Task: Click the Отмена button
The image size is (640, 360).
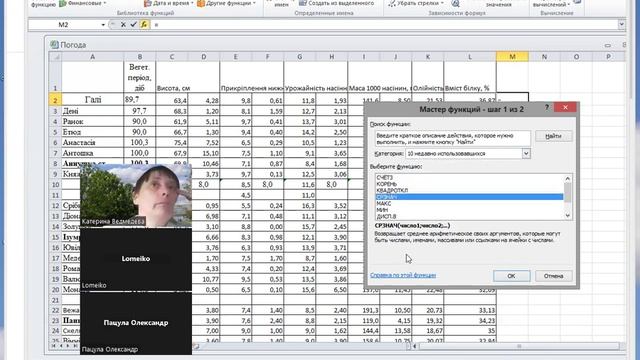Action: [x=553, y=276]
